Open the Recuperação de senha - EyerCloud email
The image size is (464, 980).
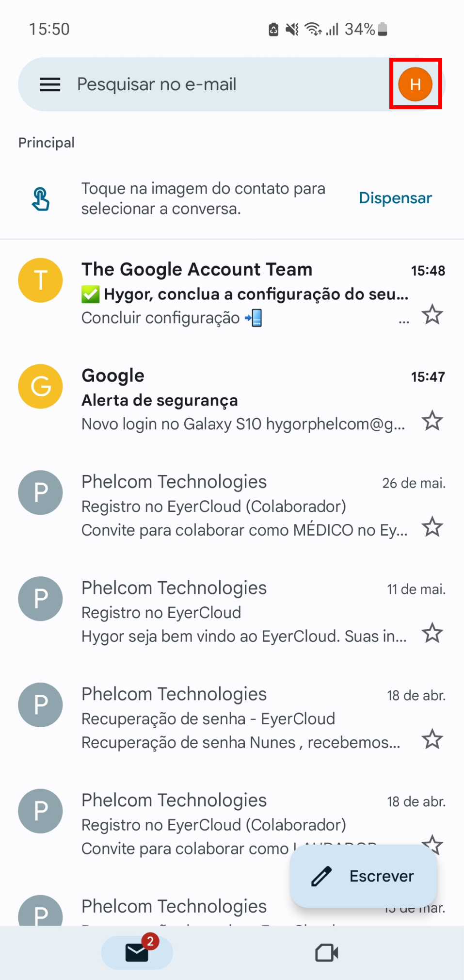[242, 719]
